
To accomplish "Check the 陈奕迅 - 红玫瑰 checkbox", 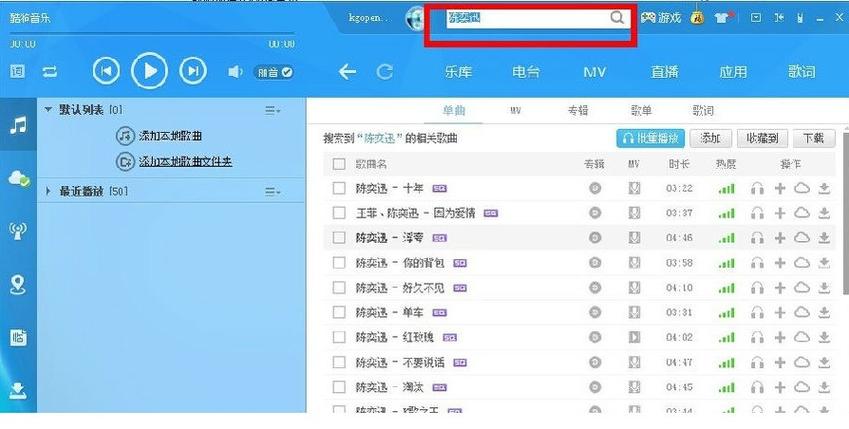I will click(339, 337).
